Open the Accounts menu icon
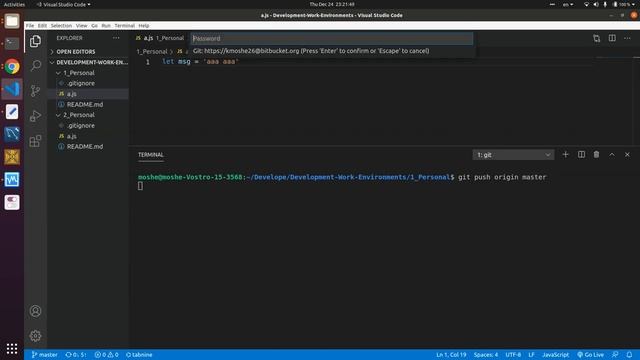The width and height of the screenshot is (640, 360). coord(36,311)
